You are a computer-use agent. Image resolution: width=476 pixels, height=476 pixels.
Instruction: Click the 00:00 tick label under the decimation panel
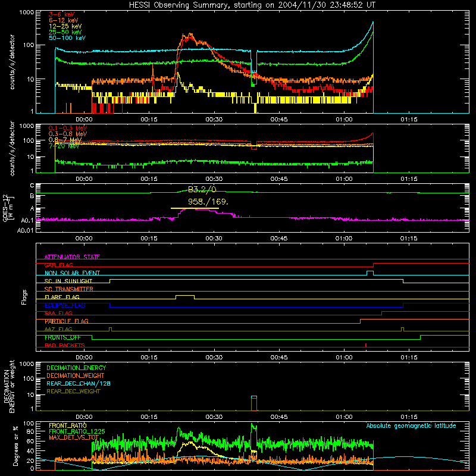84,417
